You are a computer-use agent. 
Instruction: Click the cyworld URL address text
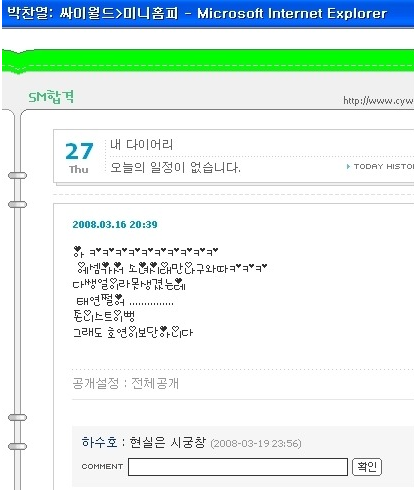click(378, 100)
